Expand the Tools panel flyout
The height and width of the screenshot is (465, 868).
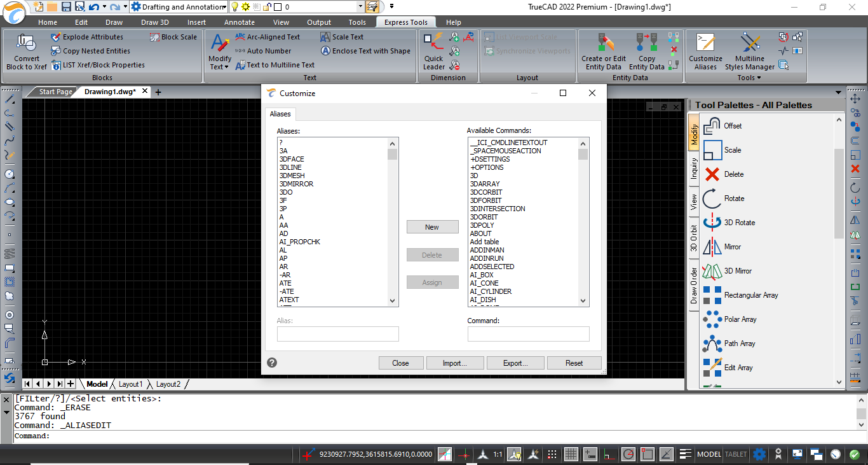pos(749,78)
